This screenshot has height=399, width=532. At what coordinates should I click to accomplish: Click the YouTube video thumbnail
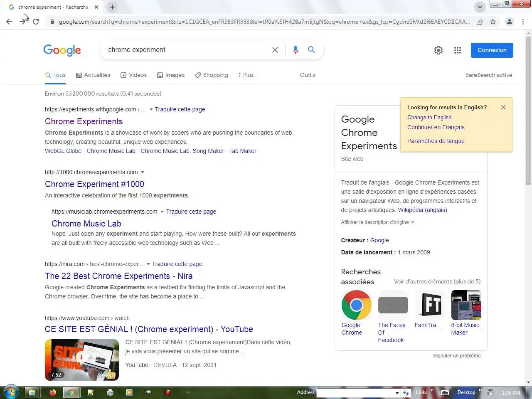82,360
